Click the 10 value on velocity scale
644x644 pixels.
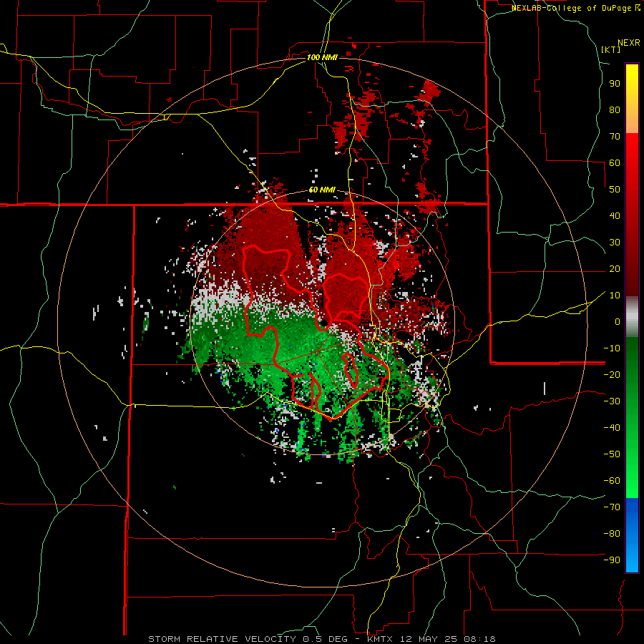click(x=615, y=296)
